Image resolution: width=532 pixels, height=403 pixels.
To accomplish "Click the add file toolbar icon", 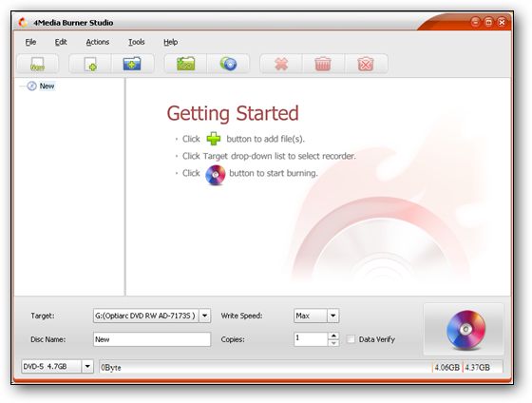I will pyautogui.click(x=90, y=64).
